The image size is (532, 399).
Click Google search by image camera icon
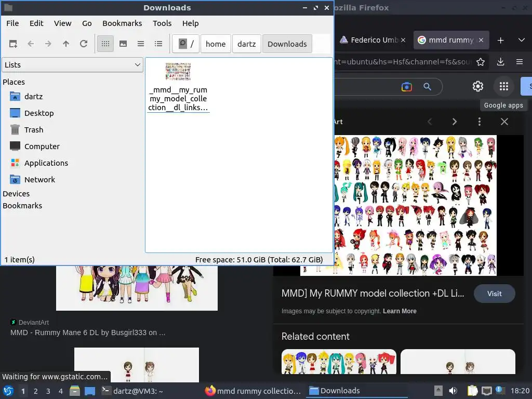[x=406, y=87]
